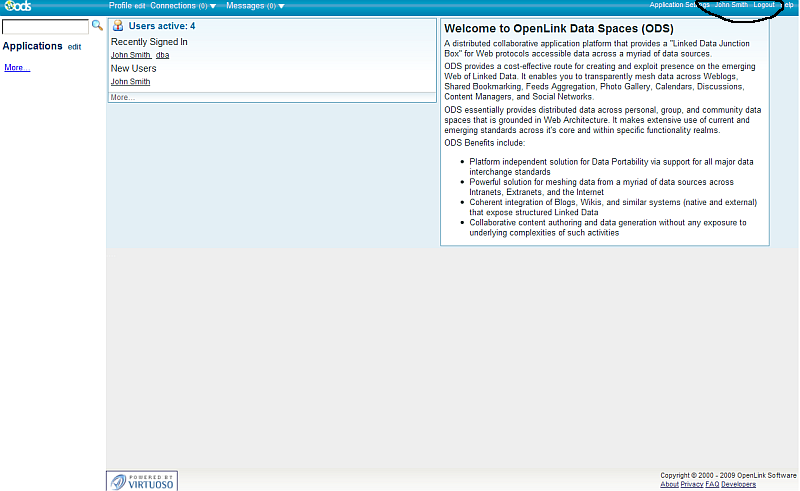
Task: Log out using the Logout link
Action: (x=764, y=5)
